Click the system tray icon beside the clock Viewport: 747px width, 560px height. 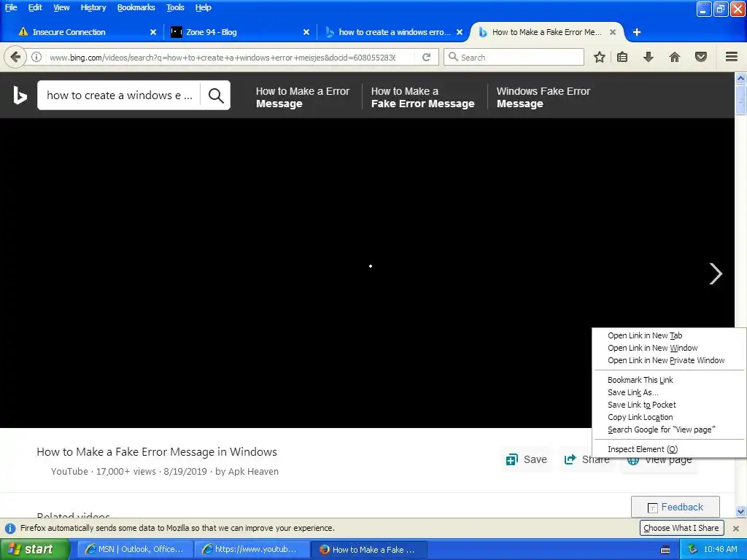pyautogui.click(x=693, y=550)
